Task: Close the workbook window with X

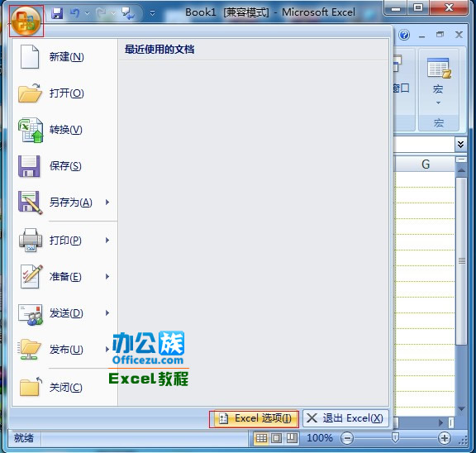Action: (459, 35)
